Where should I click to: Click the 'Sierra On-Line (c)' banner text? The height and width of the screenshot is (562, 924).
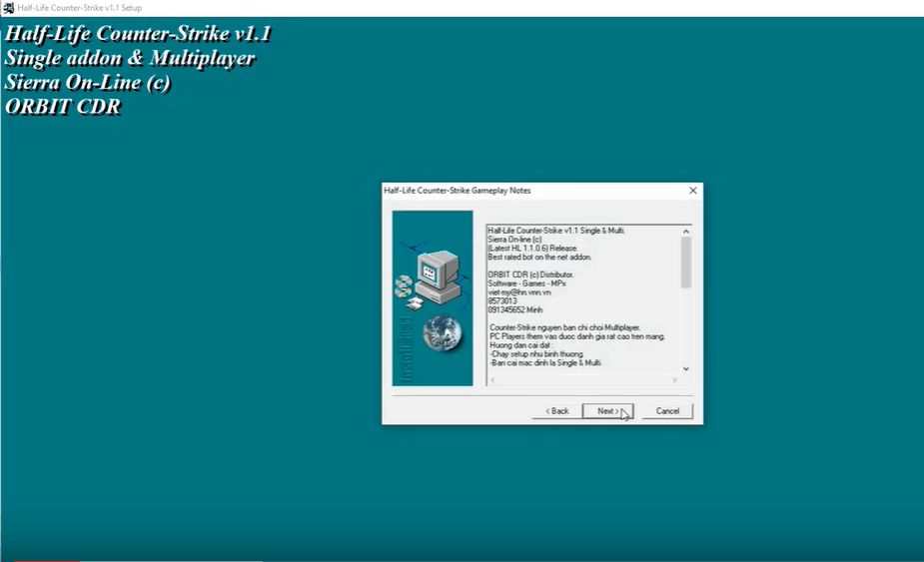point(88,83)
